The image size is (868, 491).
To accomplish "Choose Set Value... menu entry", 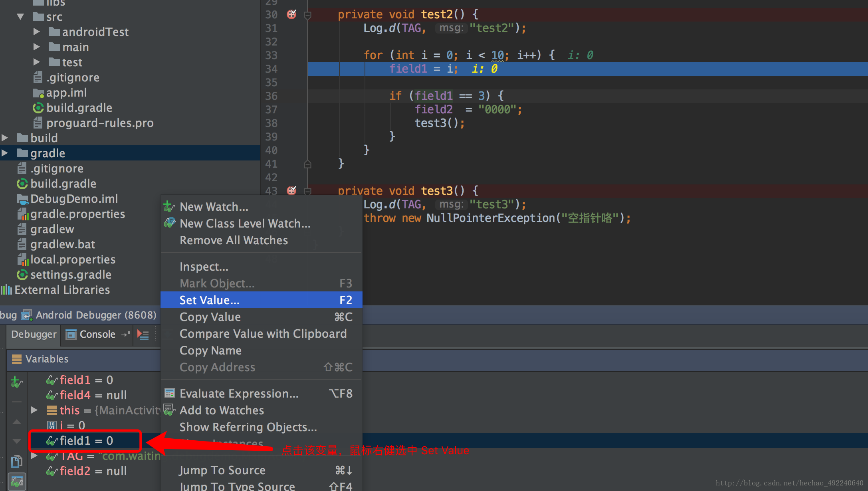I will point(262,300).
